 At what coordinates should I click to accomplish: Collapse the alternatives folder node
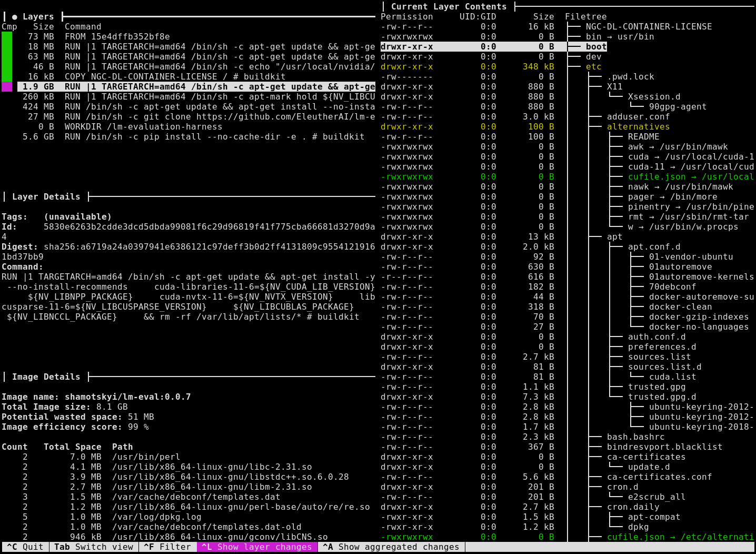638,127
